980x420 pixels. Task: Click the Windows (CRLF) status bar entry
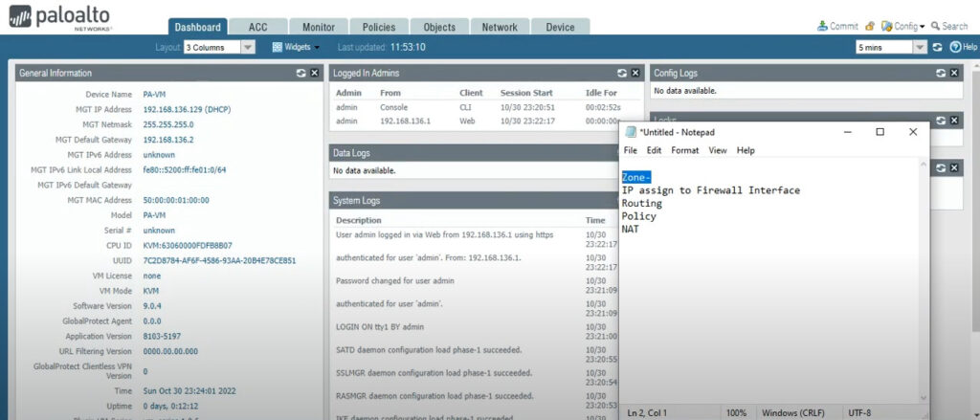(793, 413)
